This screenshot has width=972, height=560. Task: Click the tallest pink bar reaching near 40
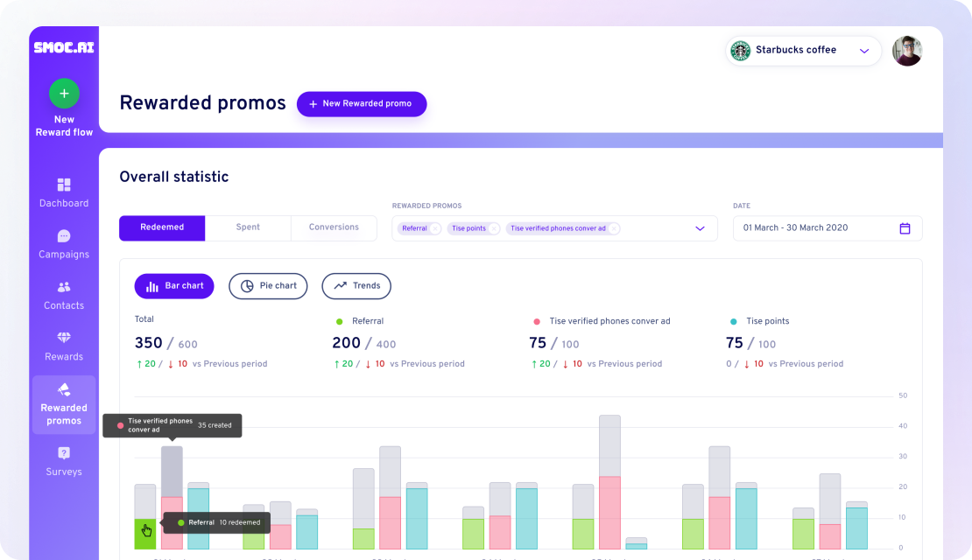[x=610, y=512]
